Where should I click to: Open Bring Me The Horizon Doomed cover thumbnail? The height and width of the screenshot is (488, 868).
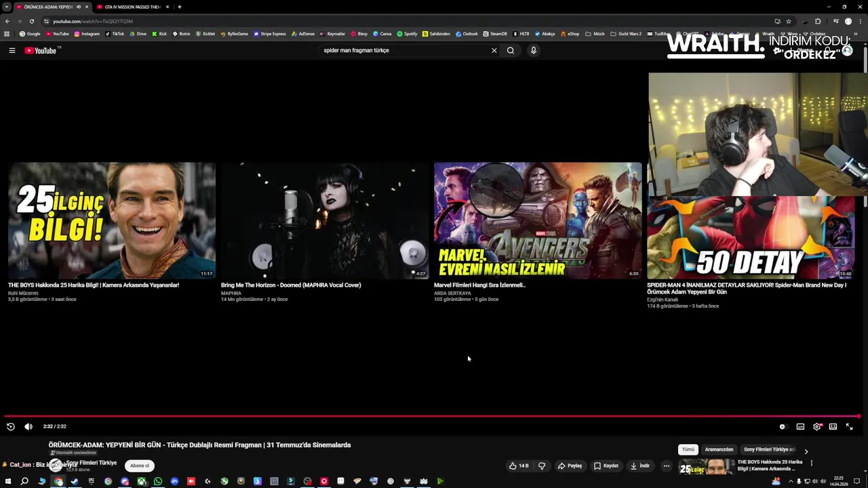(x=325, y=220)
